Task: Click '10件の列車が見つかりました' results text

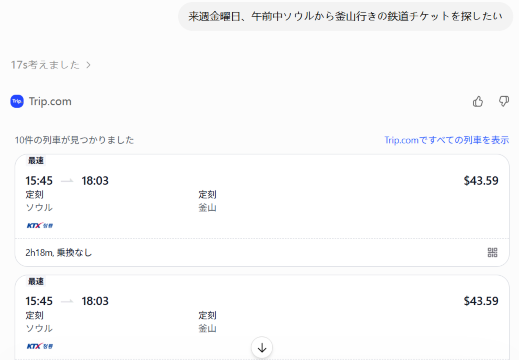Action: (x=74, y=140)
